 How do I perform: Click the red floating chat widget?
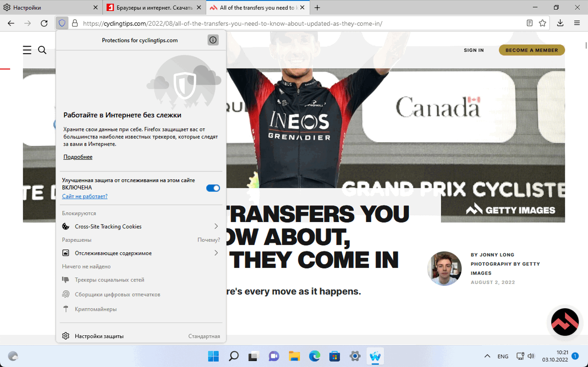pos(565,322)
